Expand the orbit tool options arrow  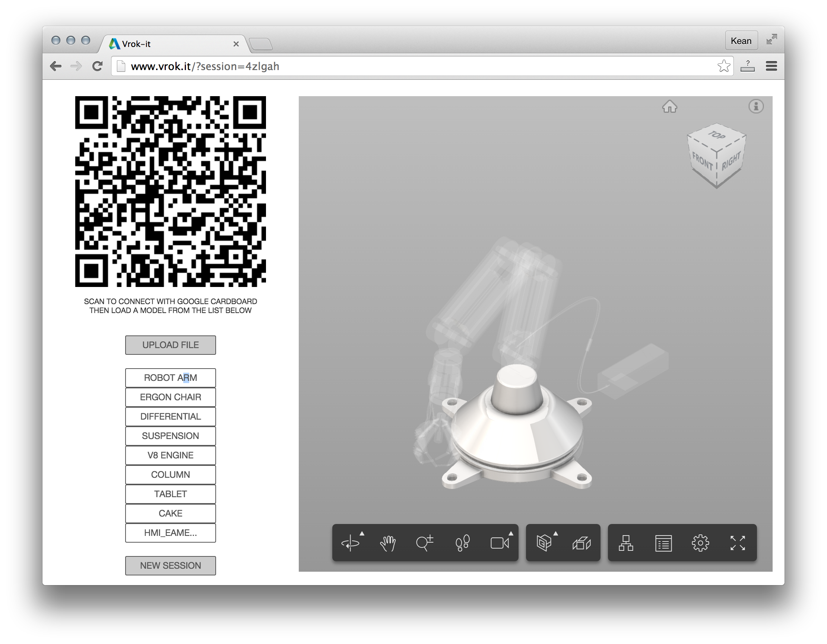click(x=362, y=533)
